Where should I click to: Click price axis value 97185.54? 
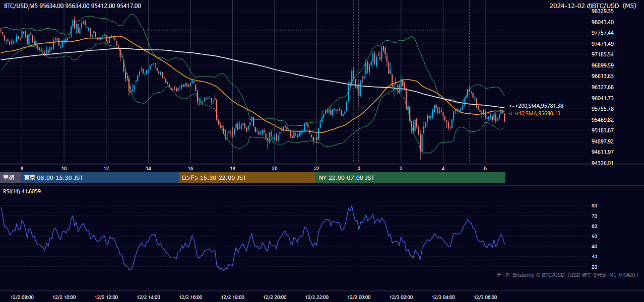tap(603, 54)
